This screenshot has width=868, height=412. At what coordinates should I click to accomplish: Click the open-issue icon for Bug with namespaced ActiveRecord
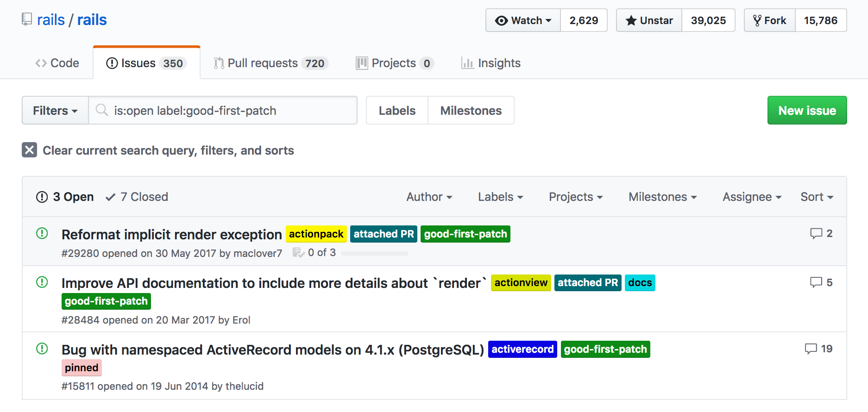[42, 349]
